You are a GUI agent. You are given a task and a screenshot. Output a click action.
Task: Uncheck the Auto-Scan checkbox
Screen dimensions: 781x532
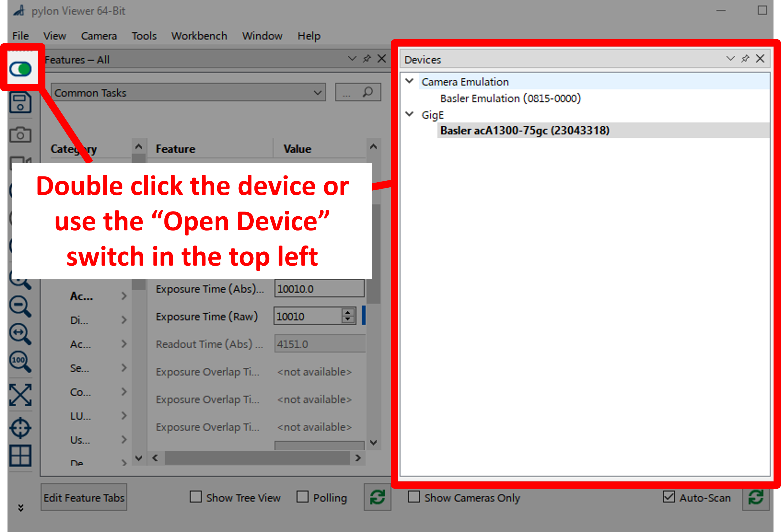point(669,497)
